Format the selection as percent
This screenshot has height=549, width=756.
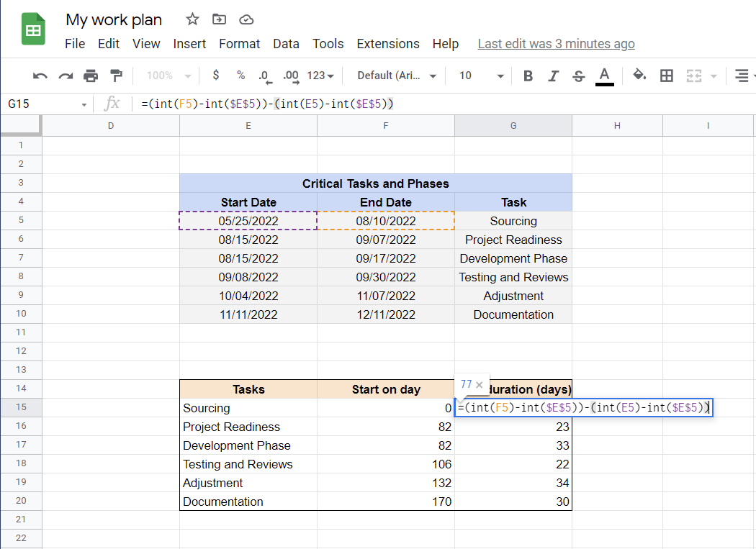(x=240, y=76)
